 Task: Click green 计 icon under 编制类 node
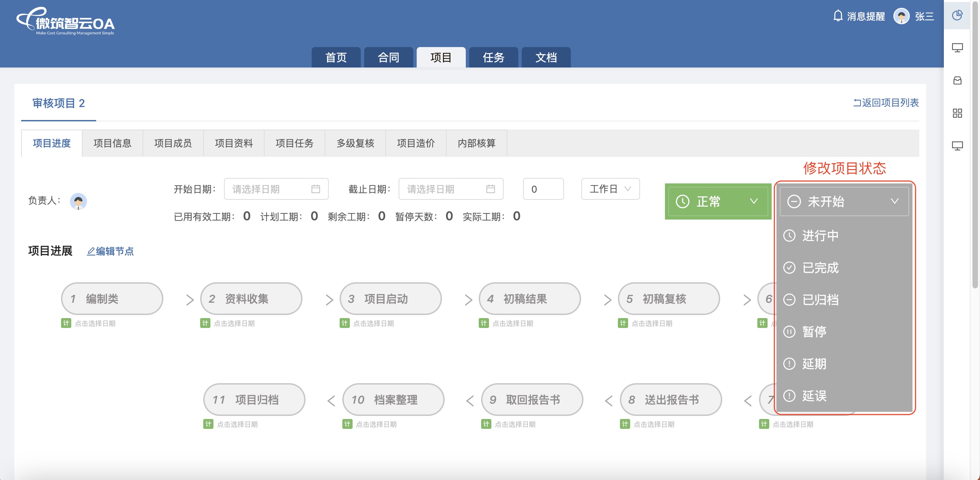(66, 323)
